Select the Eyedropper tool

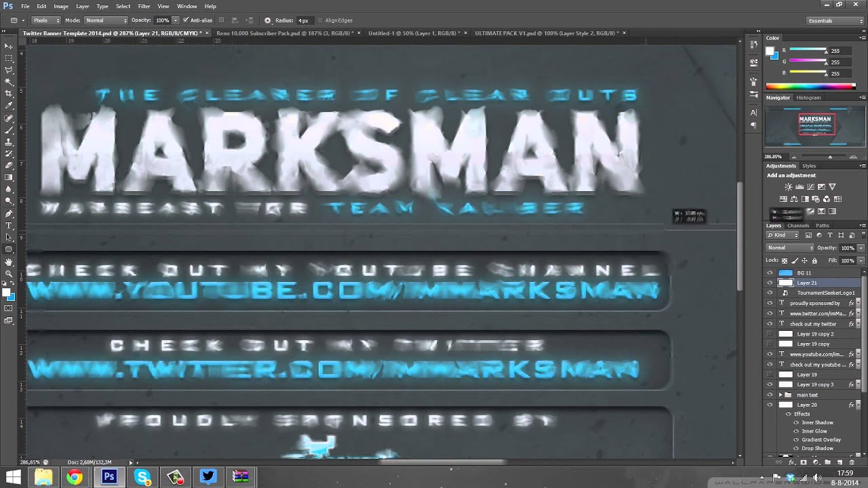(9, 106)
